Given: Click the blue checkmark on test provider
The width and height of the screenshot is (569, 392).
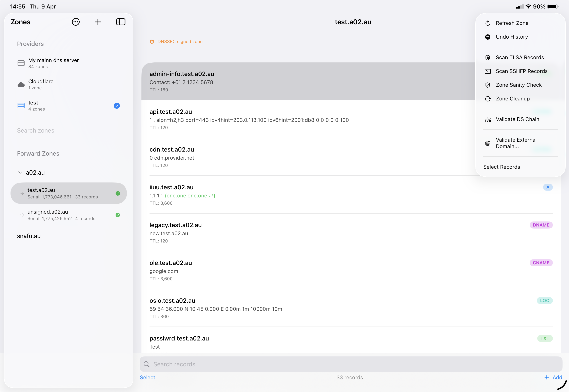Looking at the screenshot, I should click(x=117, y=106).
